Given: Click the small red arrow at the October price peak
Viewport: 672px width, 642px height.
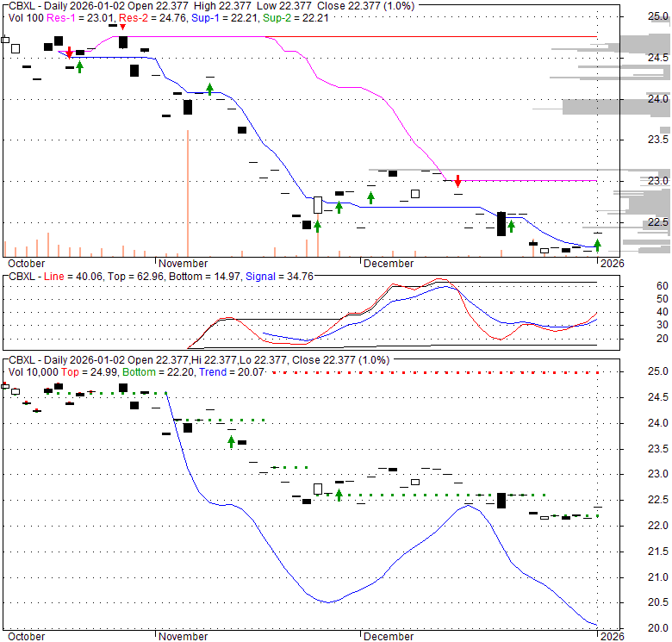Looking at the screenshot, I should tap(122, 27).
